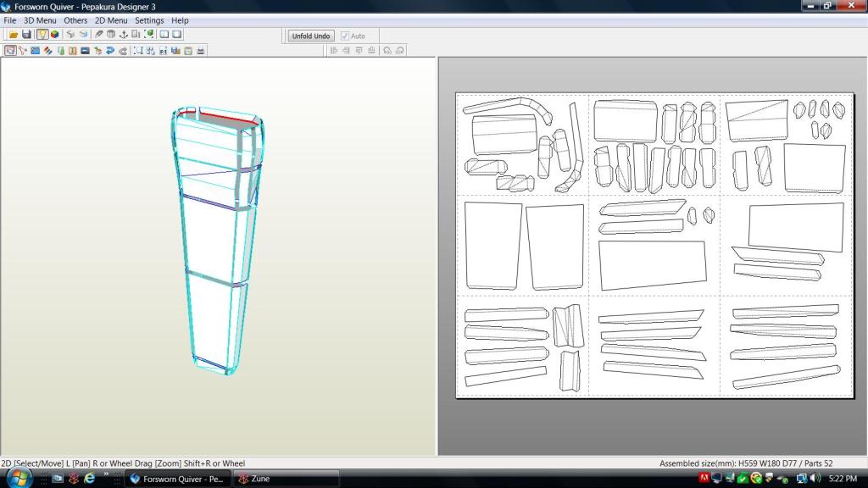
Task: Click the pen-shaped edge tool icon
Action: (98, 34)
